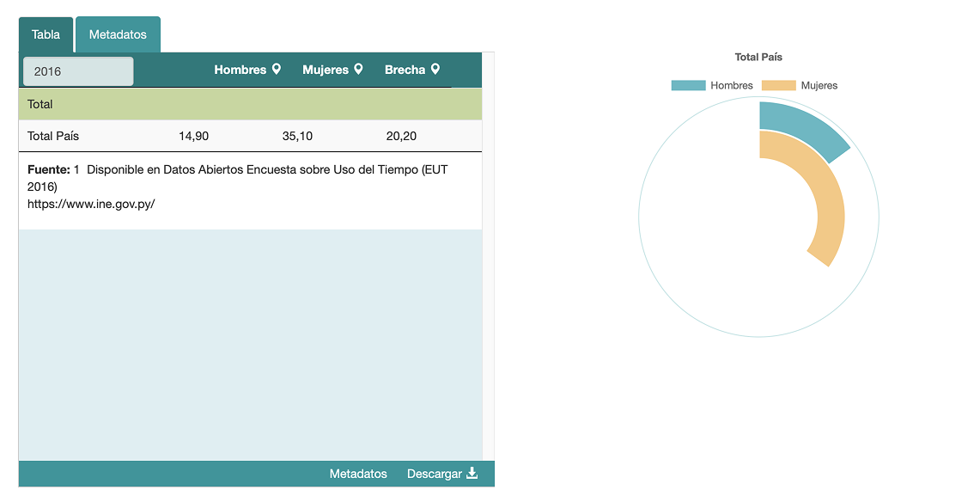Click the pin icon next to Hombres header

277,69
